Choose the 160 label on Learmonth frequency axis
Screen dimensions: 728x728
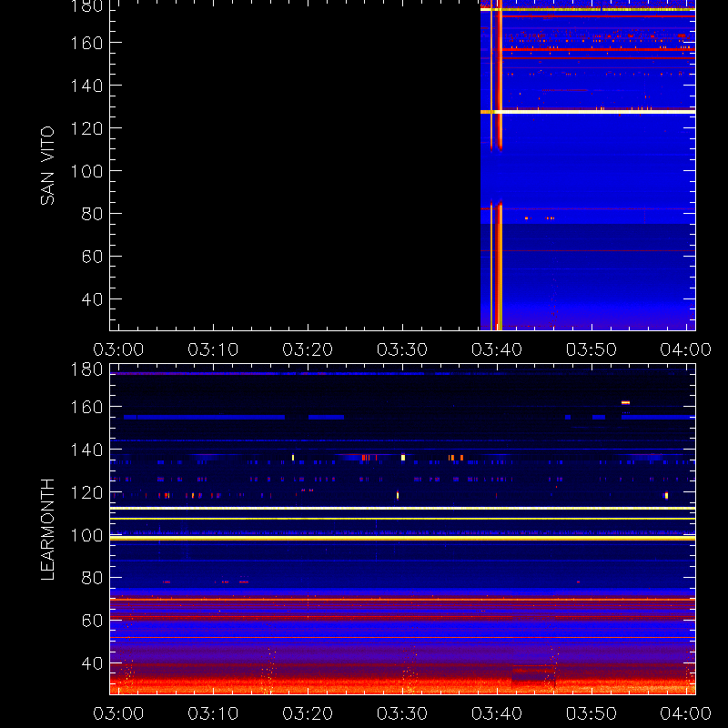(x=86, y=407)
